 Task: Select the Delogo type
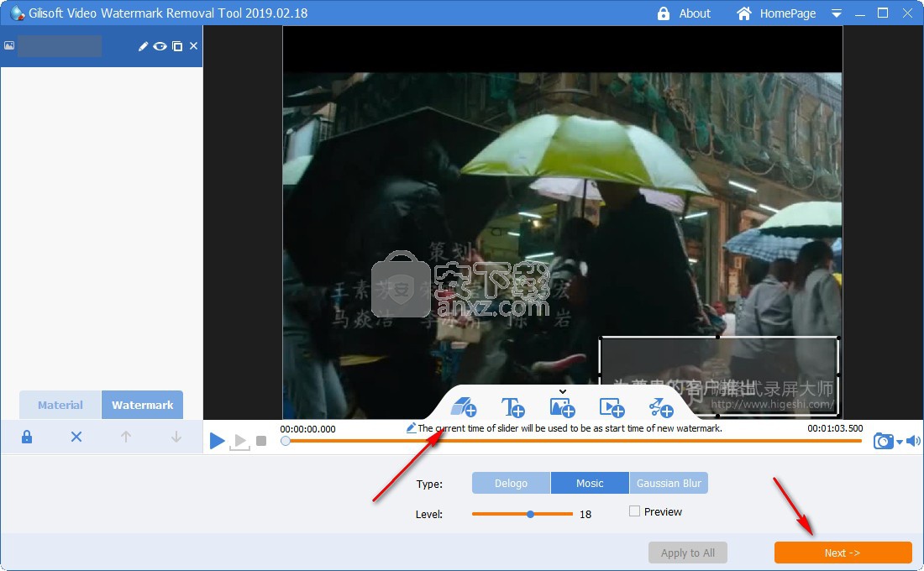pos(511,483)
